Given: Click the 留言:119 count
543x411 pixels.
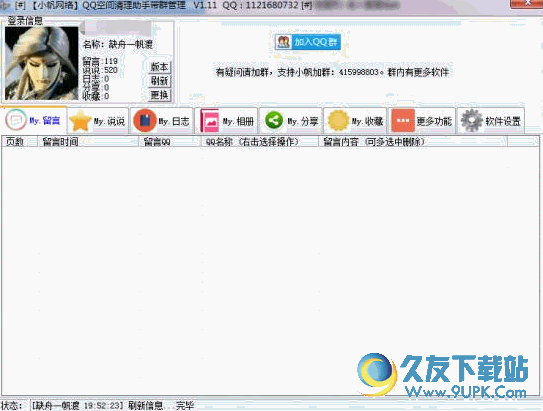Looking at the screenshot, I should [x=100, y=61].
